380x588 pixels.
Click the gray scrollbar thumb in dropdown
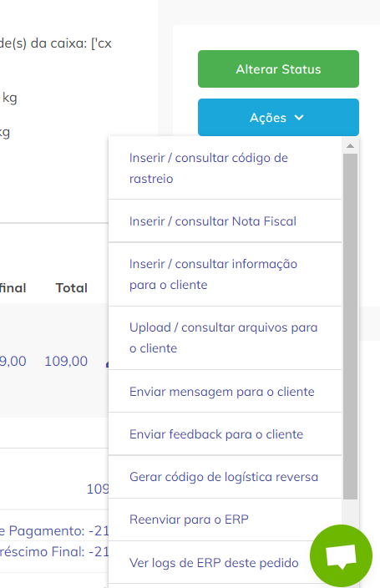pyautogui.click(x=351, y=327)
